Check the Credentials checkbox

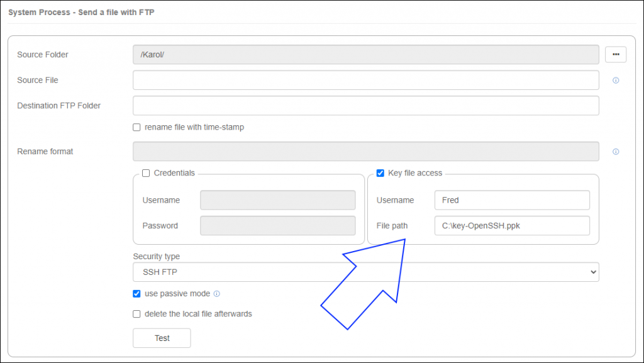coord(145,173)
